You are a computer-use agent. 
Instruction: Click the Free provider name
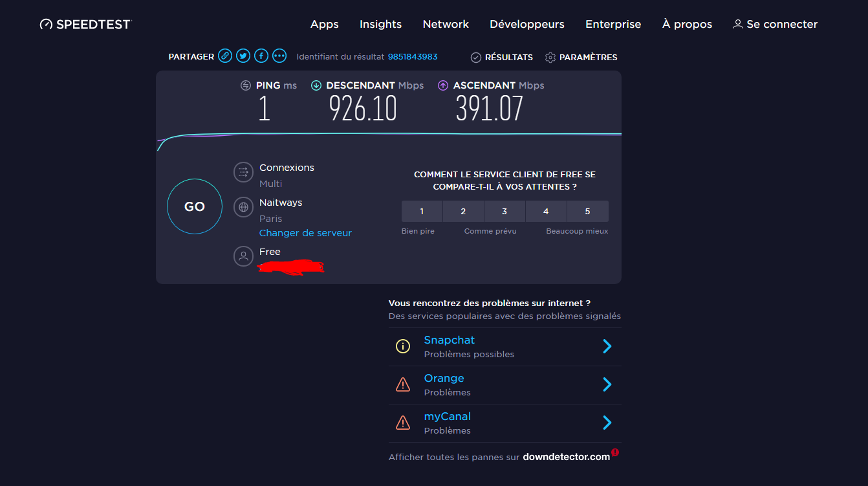coord(270,252)
